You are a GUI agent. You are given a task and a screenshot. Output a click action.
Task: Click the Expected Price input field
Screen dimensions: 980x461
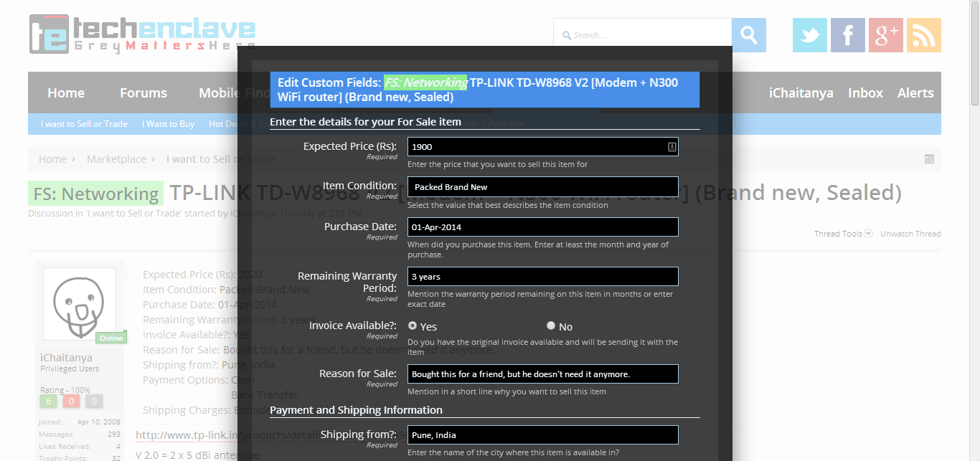pyautogui.click(x=543, y=146)
